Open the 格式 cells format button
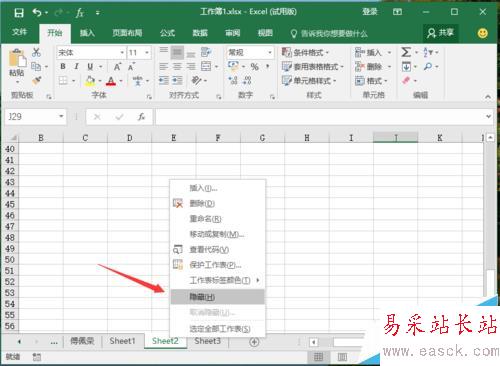The height and width of the screenshot is (366, 500). tap(371, 81)
